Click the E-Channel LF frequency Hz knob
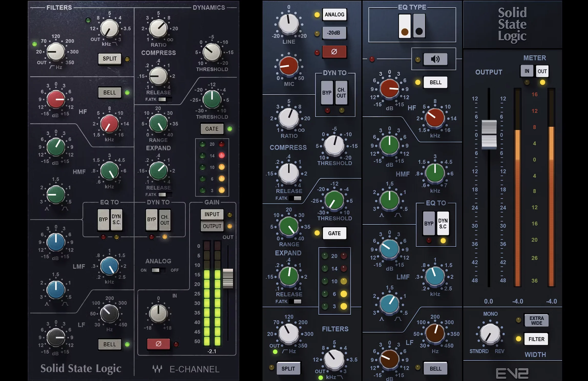This screenshot has width=588, height=381. [110, 314]
